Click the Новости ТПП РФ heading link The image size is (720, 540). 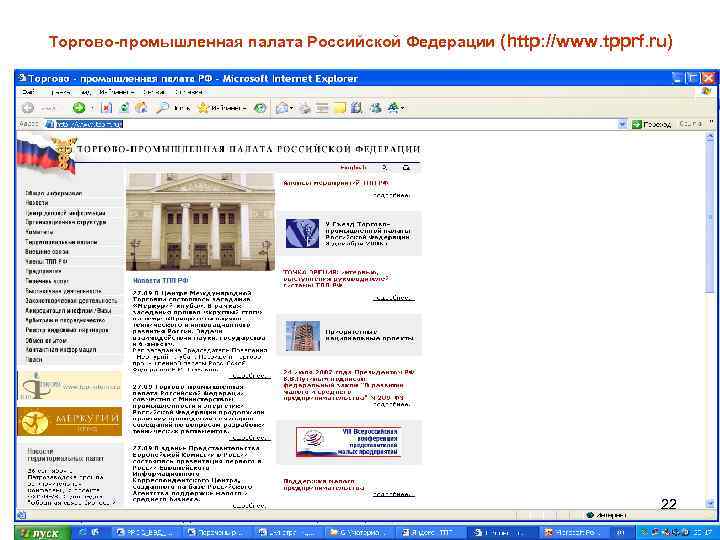click(161, 280)
